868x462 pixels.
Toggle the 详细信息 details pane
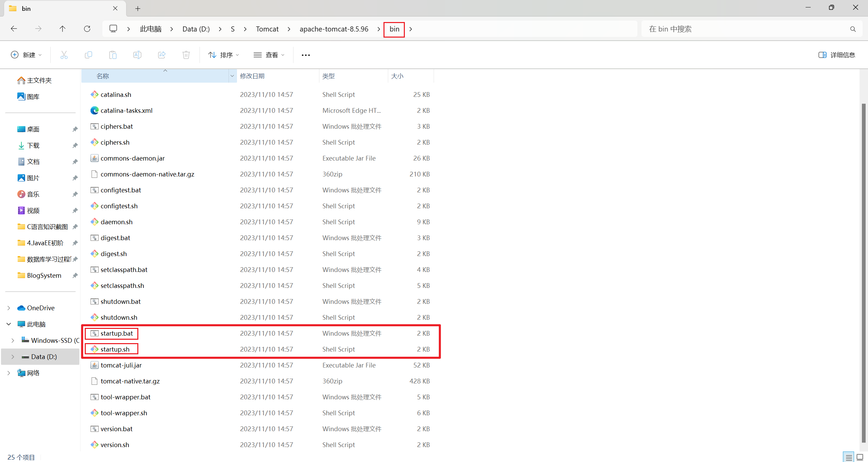837,55
